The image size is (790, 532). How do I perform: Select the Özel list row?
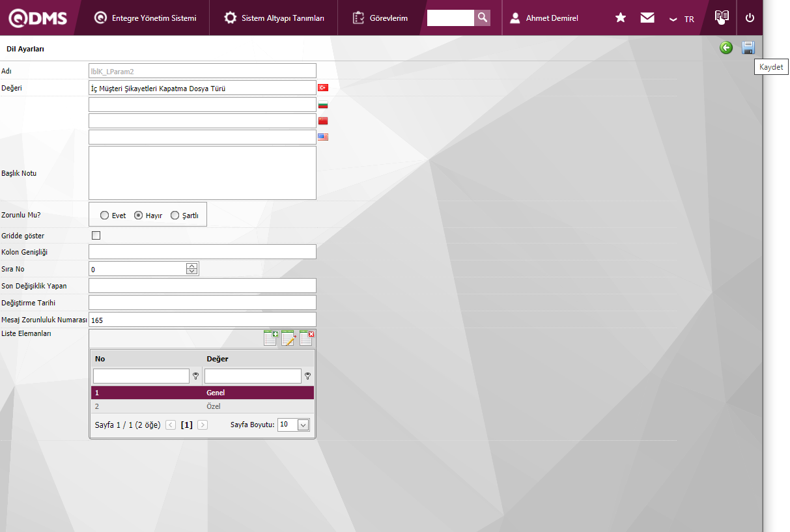pos(203,406)
